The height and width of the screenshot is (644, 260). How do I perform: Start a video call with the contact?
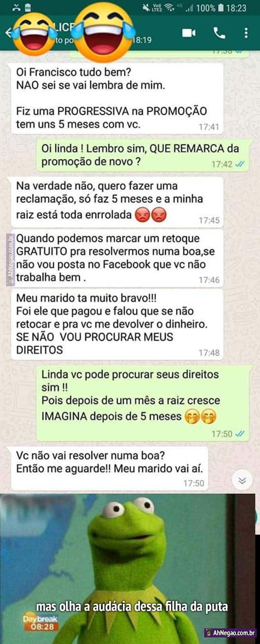189,33
